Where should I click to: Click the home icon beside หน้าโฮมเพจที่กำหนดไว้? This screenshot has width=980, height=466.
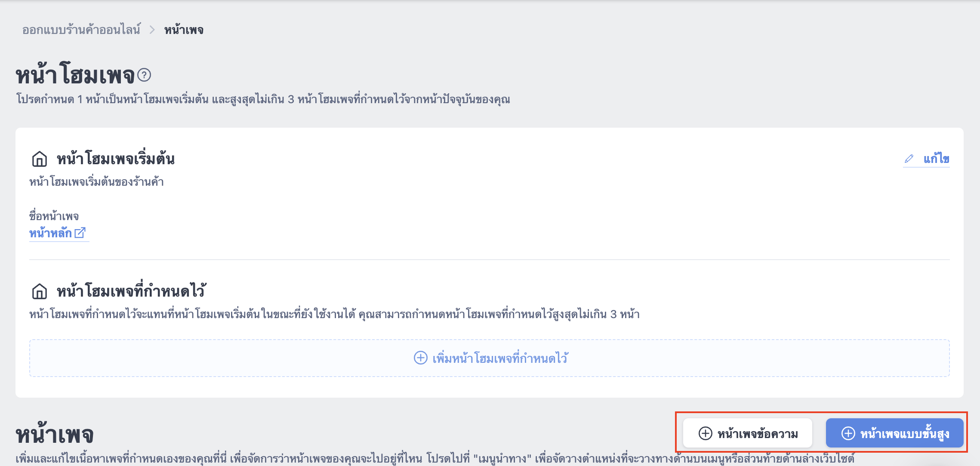[40, 291]
